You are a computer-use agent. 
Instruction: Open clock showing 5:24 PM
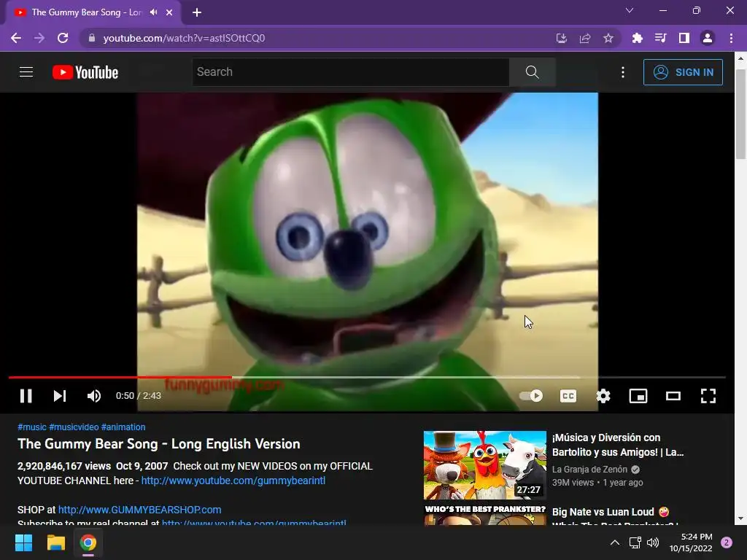tap(691, 542)
